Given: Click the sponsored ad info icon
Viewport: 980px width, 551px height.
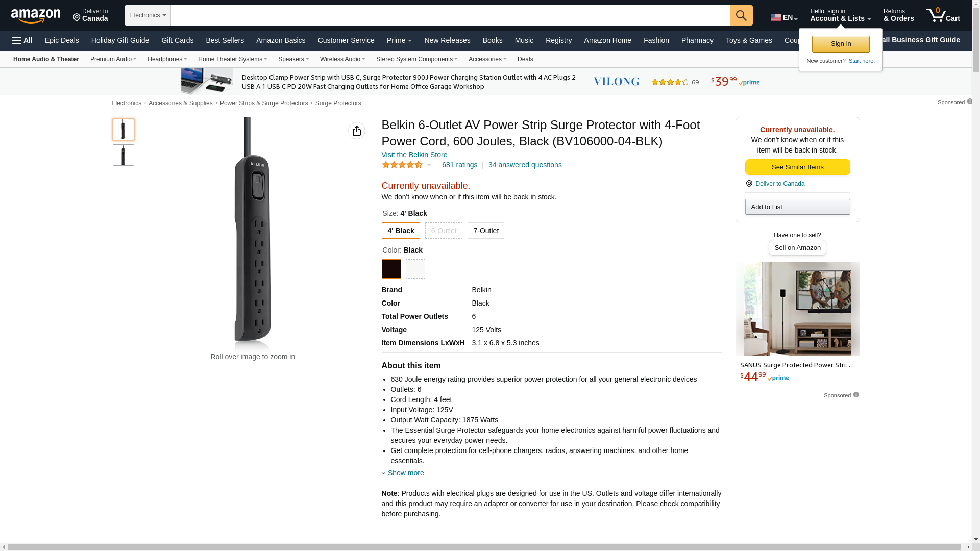Looking at the screenshot, I should pyautogui.click(x=969, y=102).
